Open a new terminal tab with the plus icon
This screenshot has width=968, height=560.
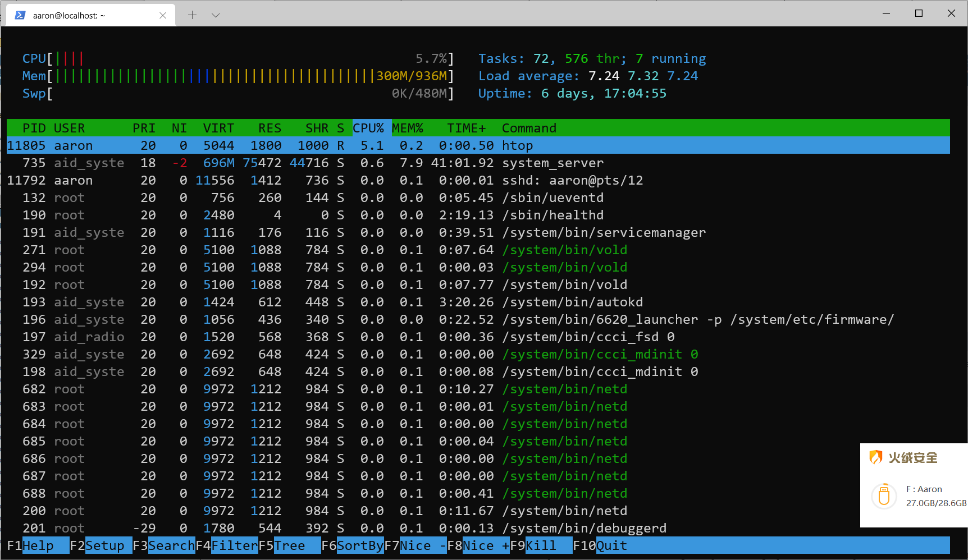(193, 15)
